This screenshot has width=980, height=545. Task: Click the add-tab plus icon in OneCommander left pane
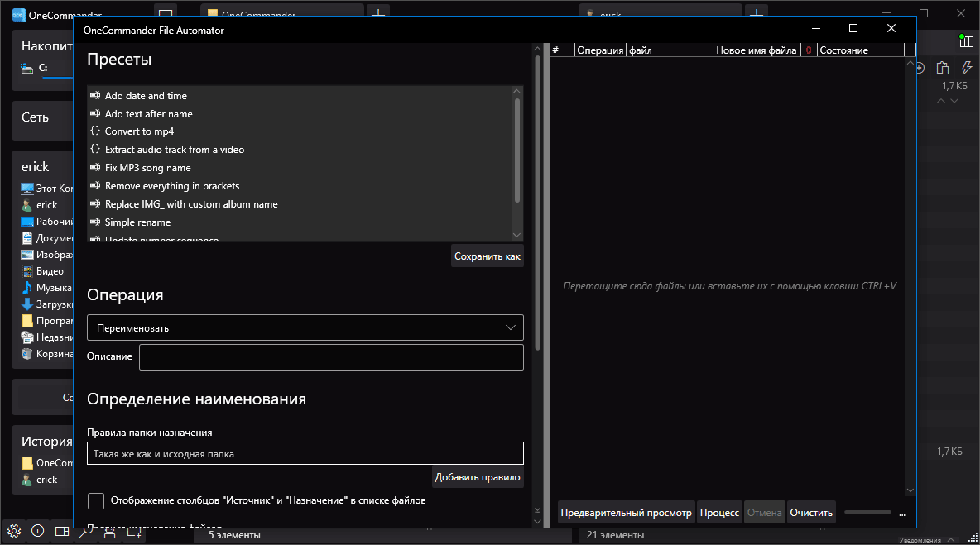coord(378,12)
